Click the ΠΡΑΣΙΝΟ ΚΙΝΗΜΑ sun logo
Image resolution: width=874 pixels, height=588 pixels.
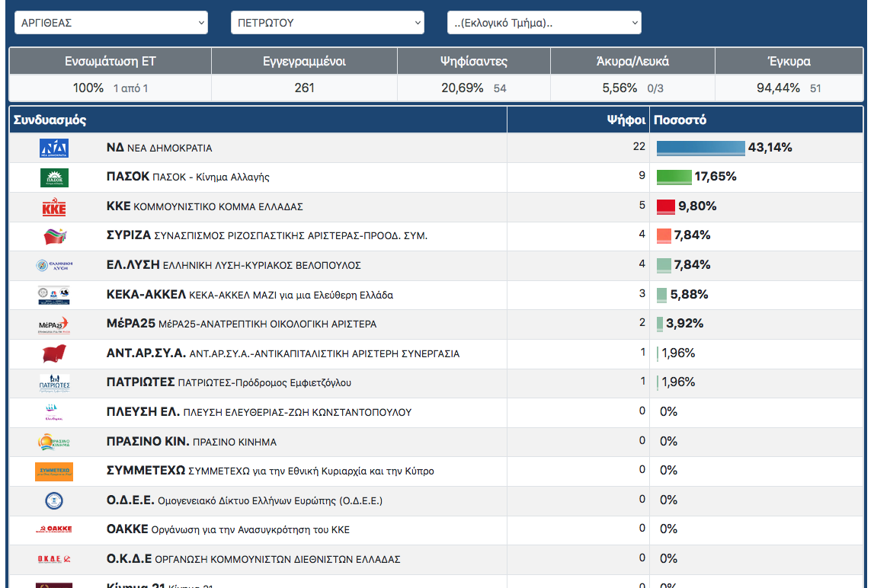coord(54,442)
